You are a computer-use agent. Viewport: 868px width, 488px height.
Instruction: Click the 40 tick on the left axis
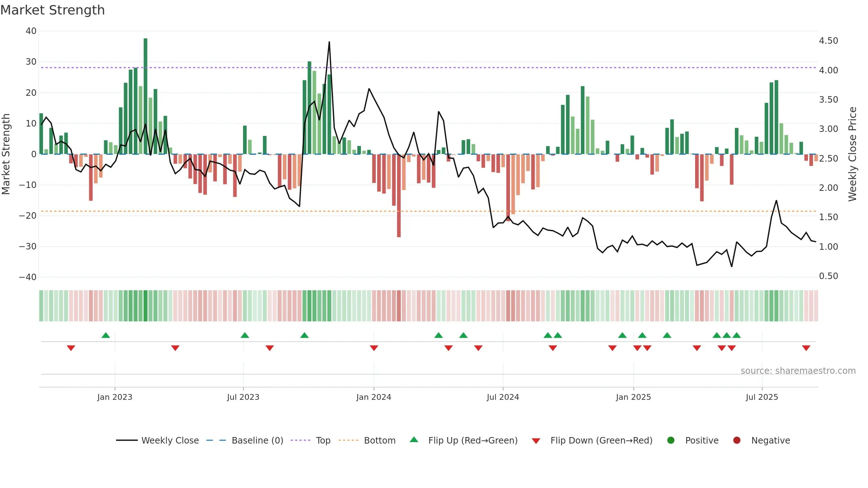[31, 31]
